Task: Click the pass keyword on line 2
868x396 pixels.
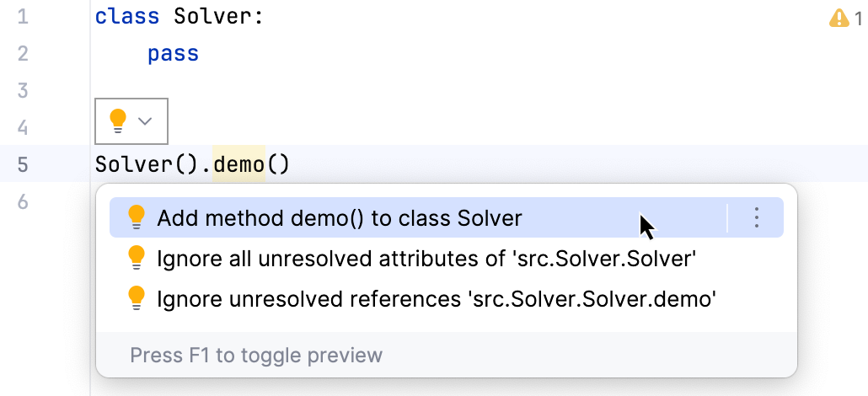Action: [173, 54]
